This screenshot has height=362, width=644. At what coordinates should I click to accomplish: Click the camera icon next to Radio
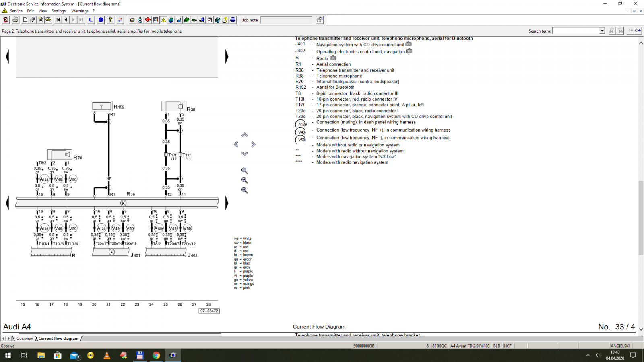pyautogui.click(x=333, y=58)
